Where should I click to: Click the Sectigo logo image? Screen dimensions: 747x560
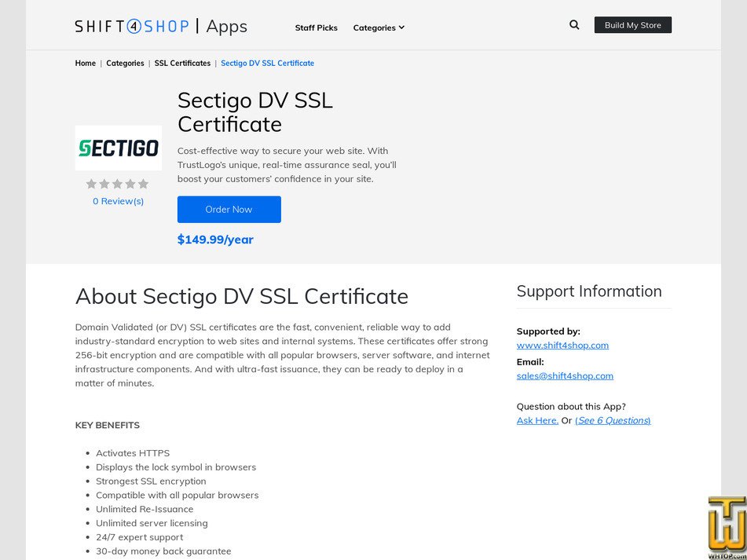118,147
